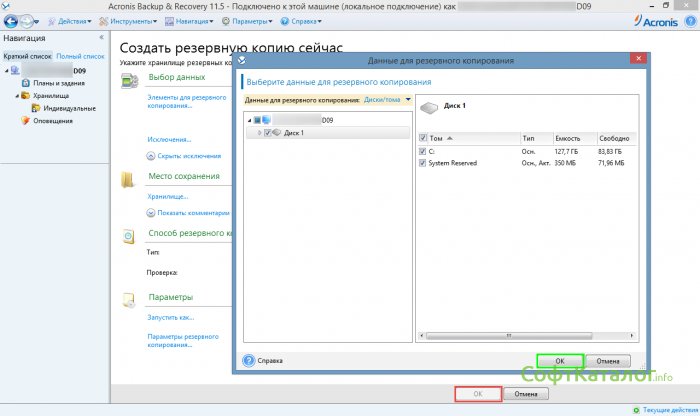The height and width of the screenshot is (416, 700).
Task: Click the Текущие действия status icon
Action: (x=638, y=410)
